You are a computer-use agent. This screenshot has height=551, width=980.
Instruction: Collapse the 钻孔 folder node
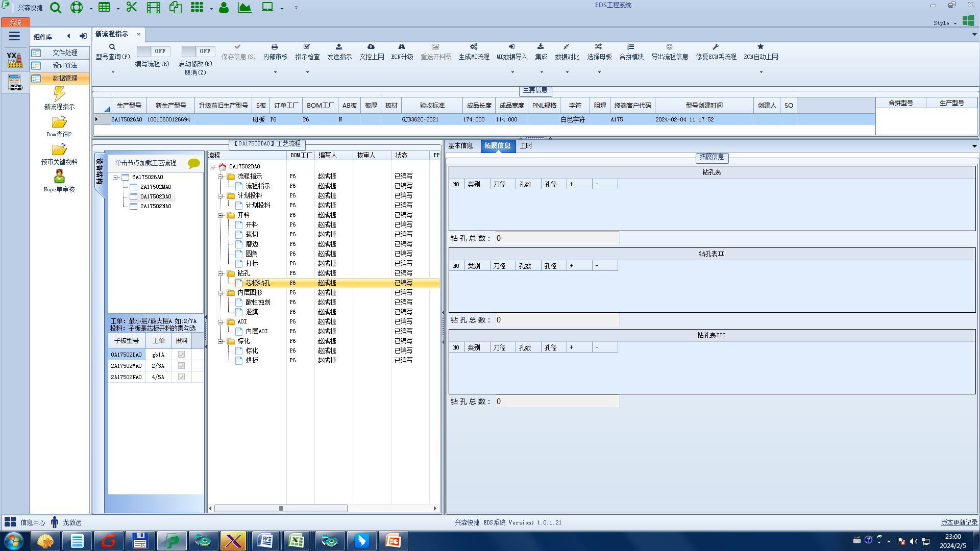click(221, 273)
